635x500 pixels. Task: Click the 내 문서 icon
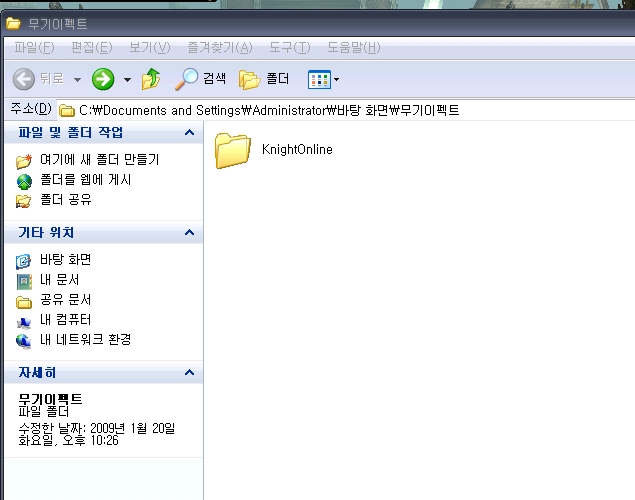24,282
